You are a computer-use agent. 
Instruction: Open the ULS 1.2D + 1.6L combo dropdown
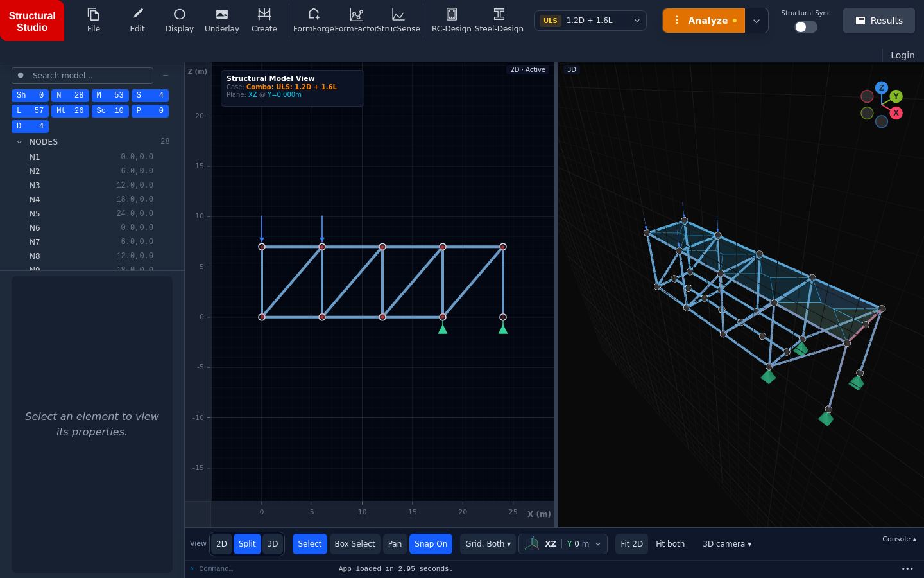coord(590,21)
